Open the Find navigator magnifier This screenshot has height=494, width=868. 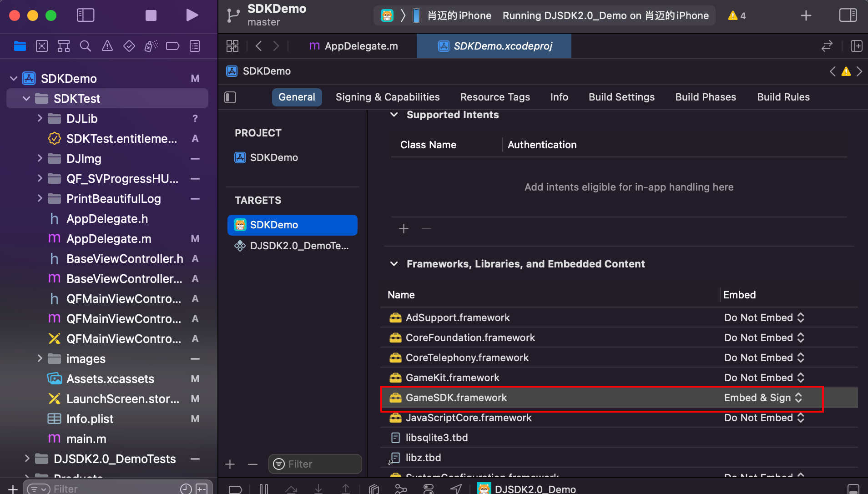click(x=86, y=46)
